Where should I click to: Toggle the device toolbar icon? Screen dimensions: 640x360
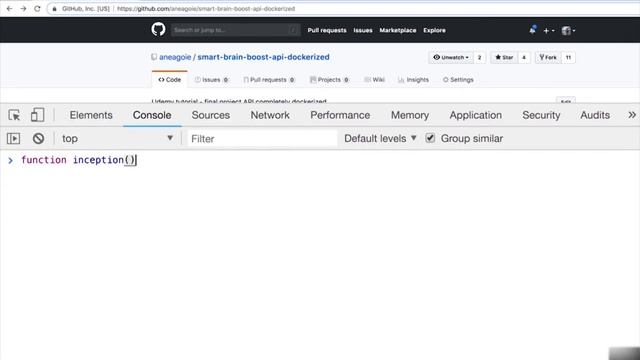pyautogui.click(x=37, y=115)
